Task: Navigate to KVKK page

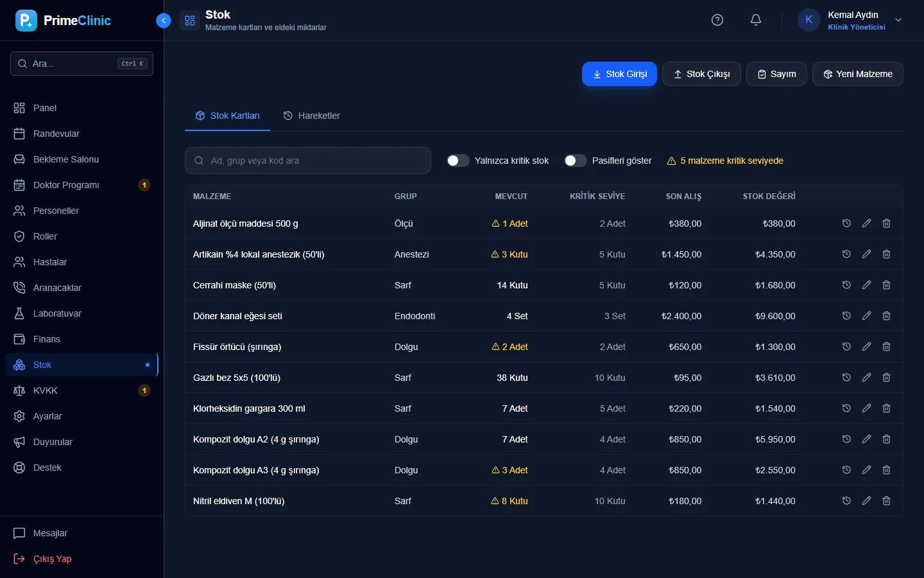Action: (x=81, y=390)
